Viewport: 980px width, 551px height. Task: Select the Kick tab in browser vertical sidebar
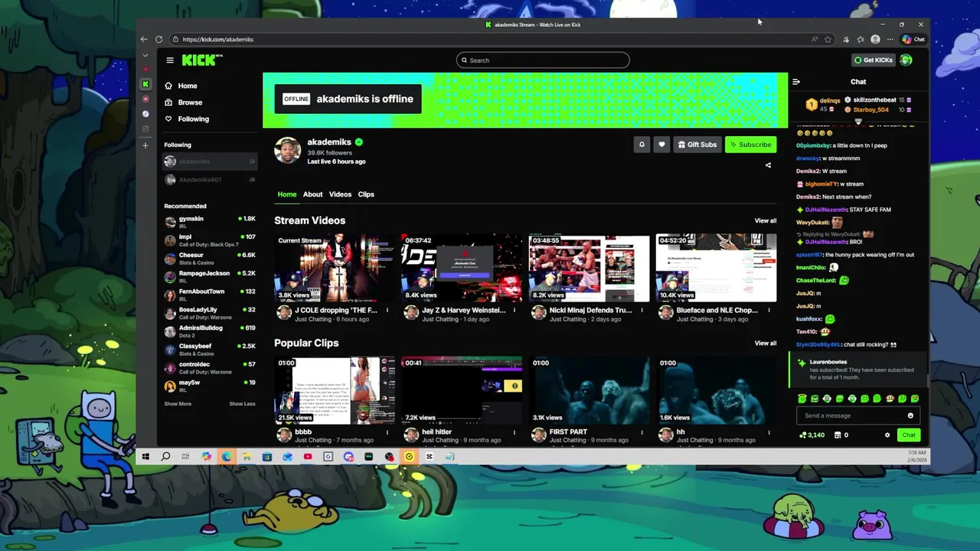[145, 84]
